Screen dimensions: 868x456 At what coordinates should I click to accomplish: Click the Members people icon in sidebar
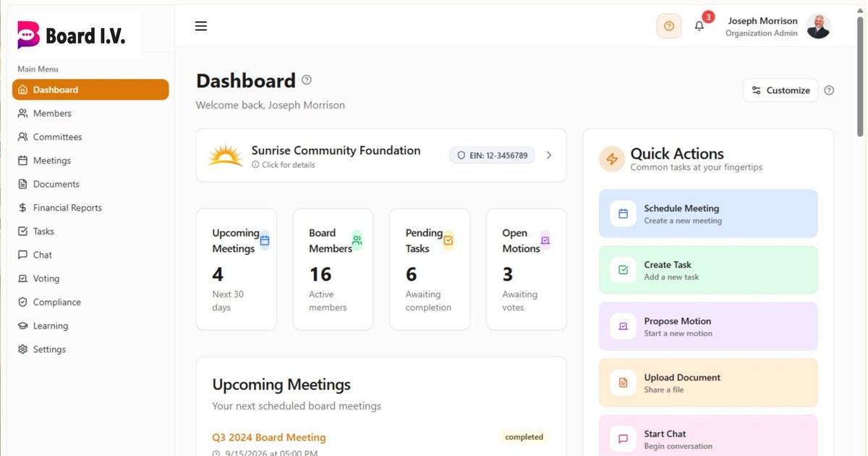pos(22,114)
